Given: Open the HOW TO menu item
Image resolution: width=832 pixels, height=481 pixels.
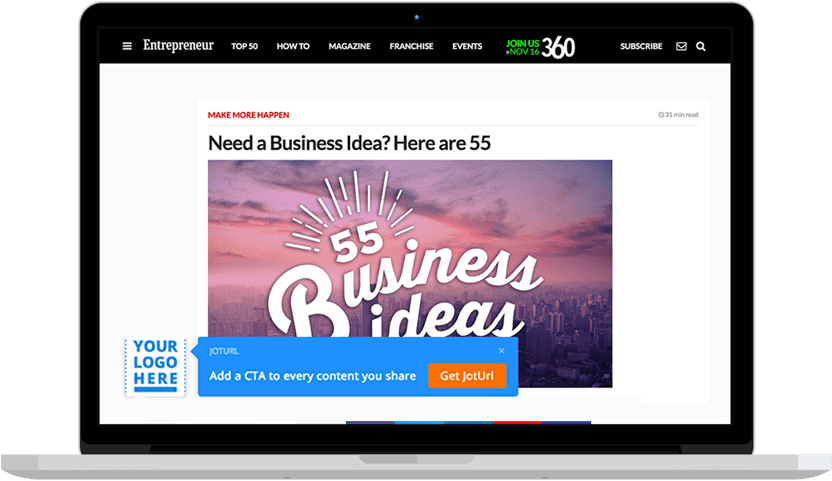Looking at the screenshot, I should 293,46.
